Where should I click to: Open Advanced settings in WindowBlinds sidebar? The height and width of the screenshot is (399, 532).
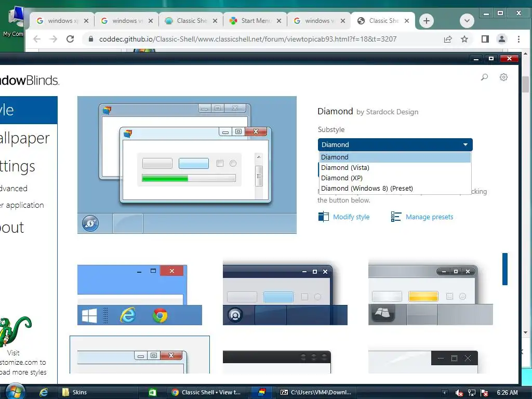14,188
